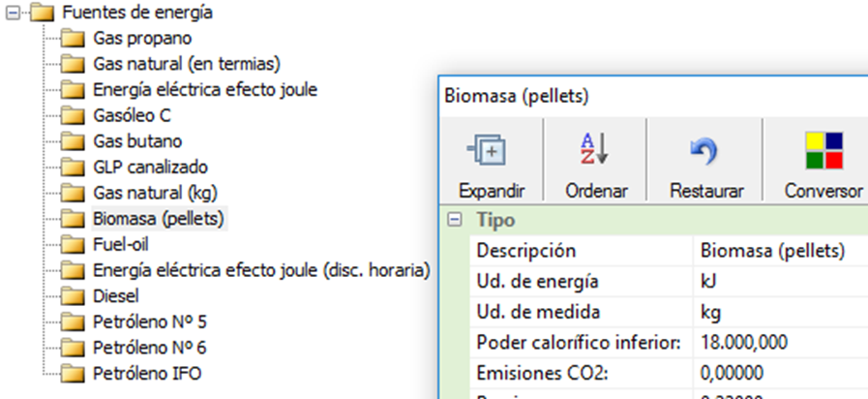The height and width of the screenshot is (399, 868).
Task: Select Gas natural (en termias) item
Action: tap(187, 64)
